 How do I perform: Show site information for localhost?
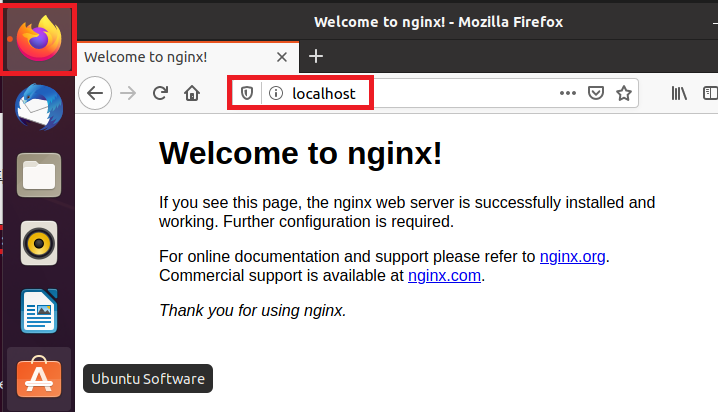(276, 93)
